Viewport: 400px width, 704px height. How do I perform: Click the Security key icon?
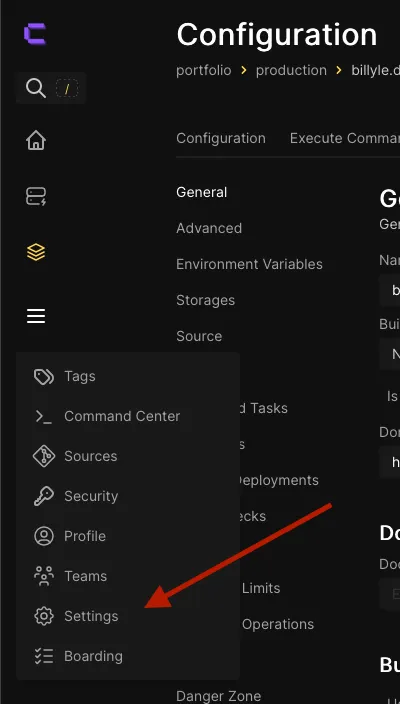pyautogui.click(x=44, y=496)
